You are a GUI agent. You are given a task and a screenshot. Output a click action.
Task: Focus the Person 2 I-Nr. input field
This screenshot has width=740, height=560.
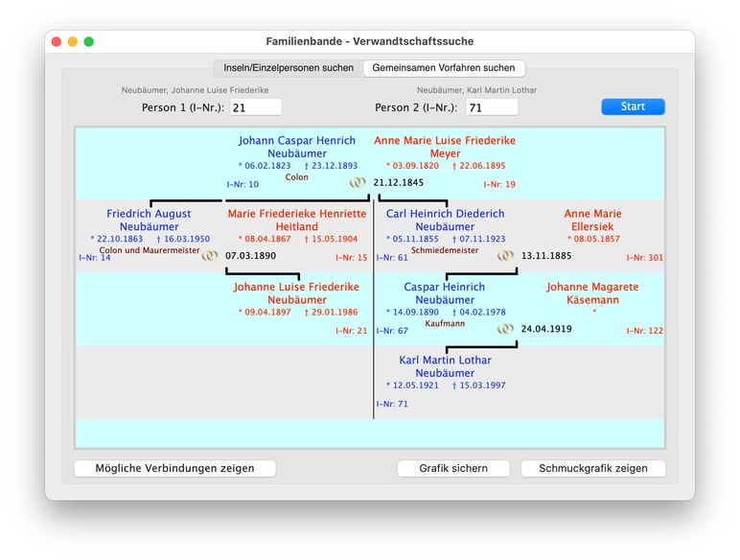coord(491,107)
